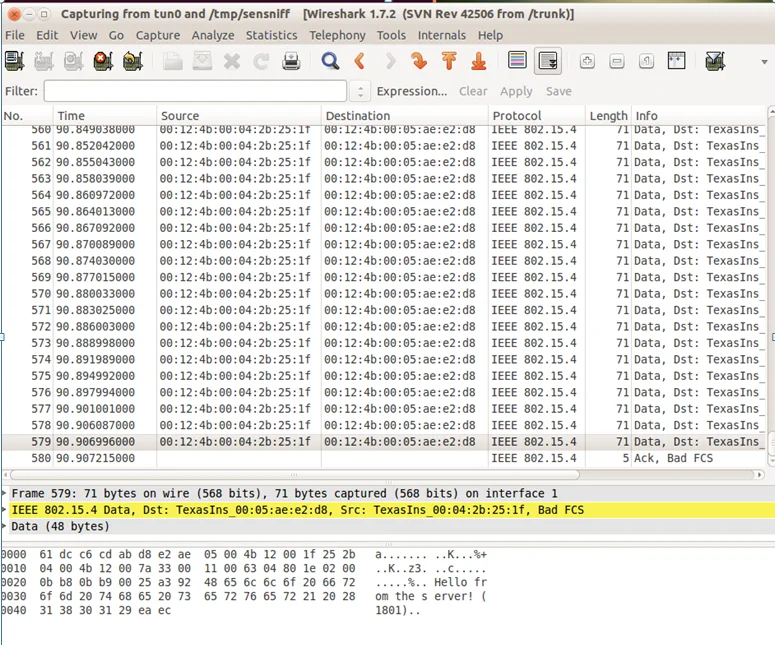
Task: Select packet 570 at time 90.880033000
Action: 384,294
